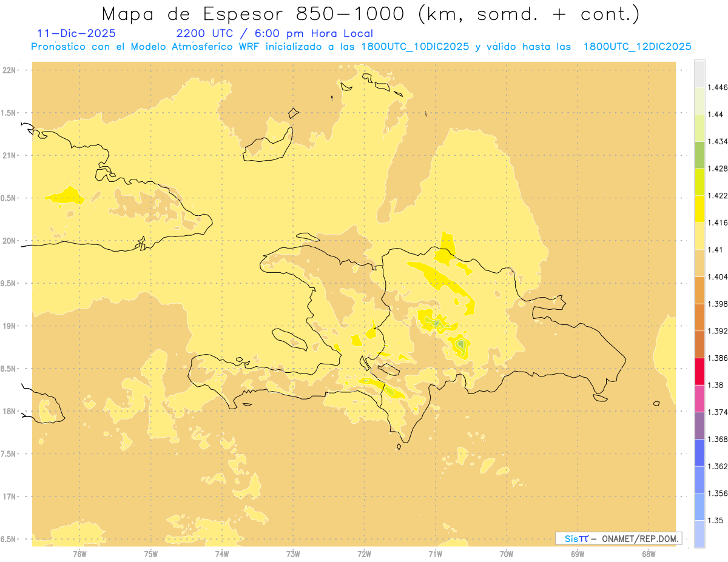Screen dimensions: 728x562
Task: Pick the pink colorbar segment between 1.374 and 1.38
Action: tap(699, 398)
